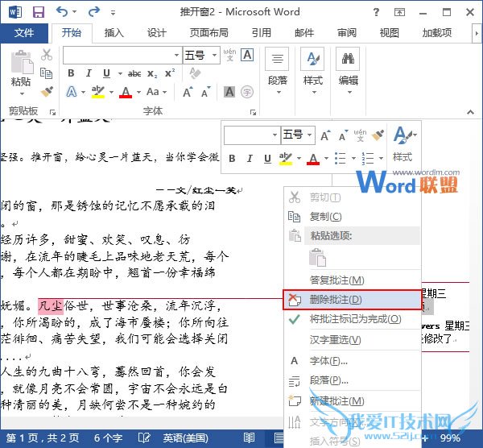The width and height of the screenshot is (483, 448).
Task: Cut selection with ribbon scissors icon
Action: point(47,55)
